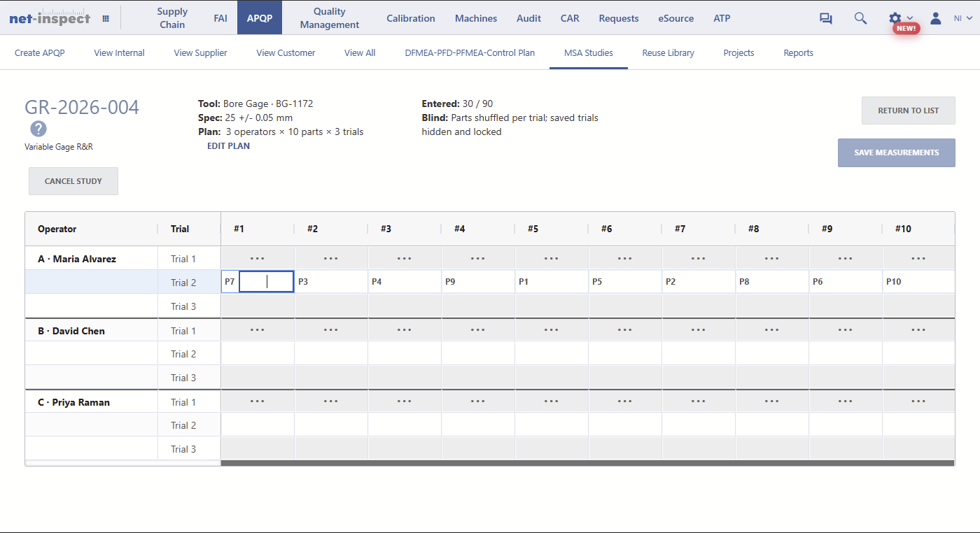Open the chat messages icon
This screenshot has height=533, width=980.
click(x=826, y=19)
